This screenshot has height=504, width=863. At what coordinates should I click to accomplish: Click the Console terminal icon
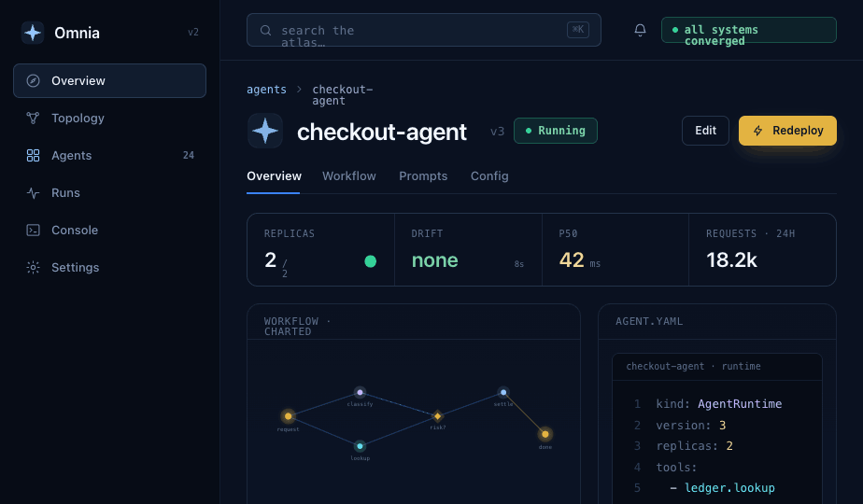pyautogui.click(x=33, y=230)
